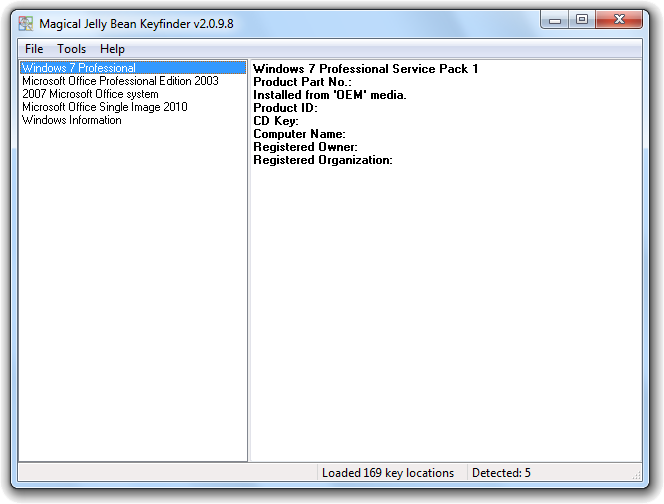The height and width of the screenshot is (504, 664).
Task: Minimize the Keyfinder window
Action: (x=555, y=19)
